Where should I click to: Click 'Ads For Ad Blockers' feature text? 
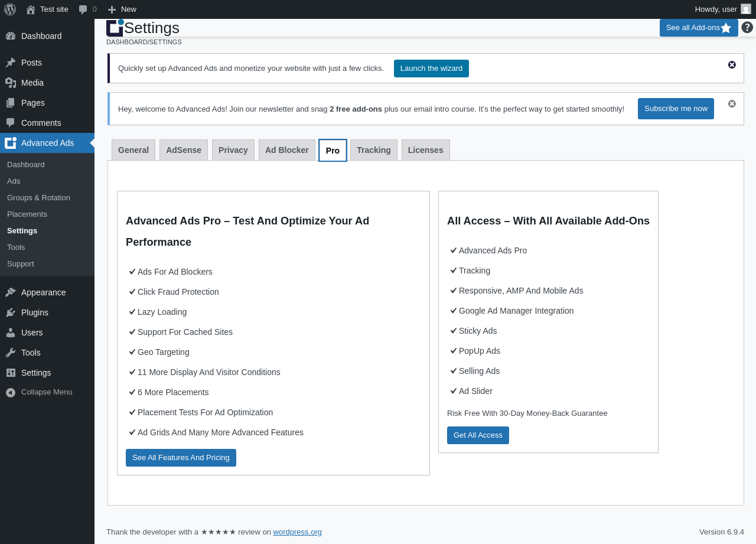click(x=175, y=272)
